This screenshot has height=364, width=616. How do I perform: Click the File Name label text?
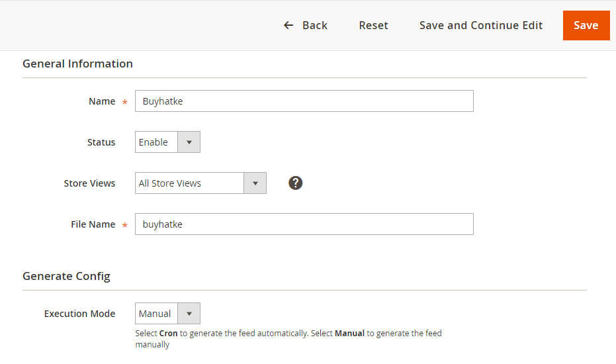point(93,224)
